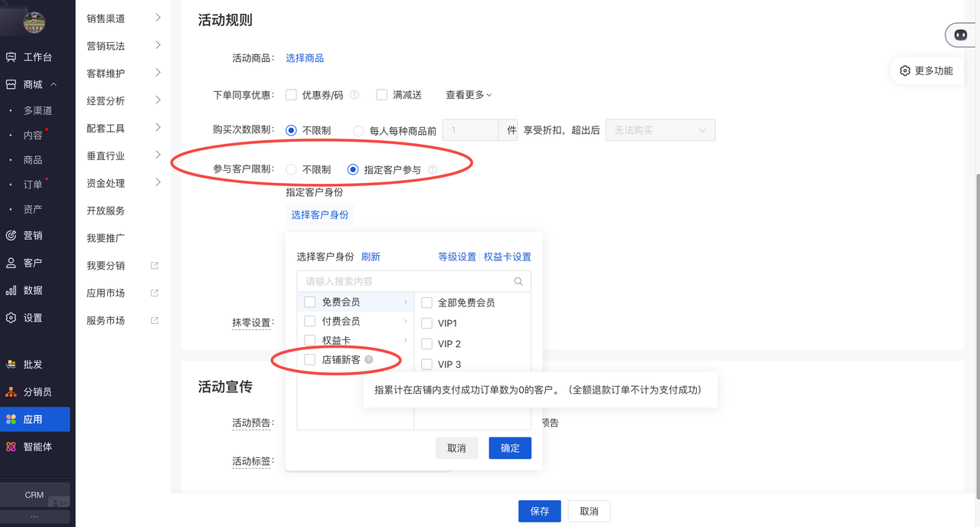Open 客群维护 in secondary menu
The width and height of the screenshot is (980, 527).
pos(122,74)
